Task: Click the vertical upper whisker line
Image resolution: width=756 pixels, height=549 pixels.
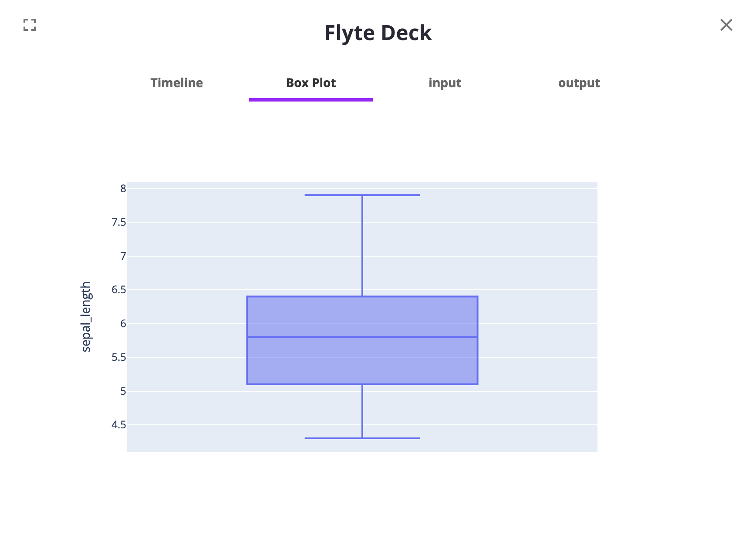Action: coord(362,246)
